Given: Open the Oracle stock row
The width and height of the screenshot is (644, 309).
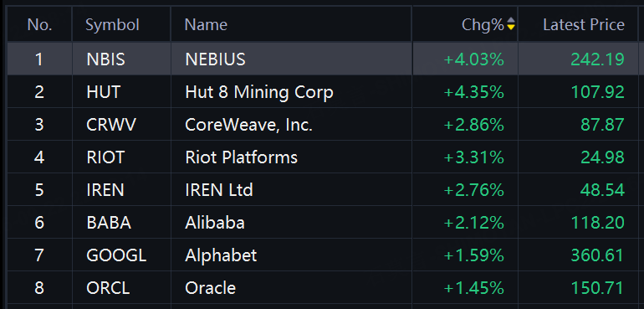Looking at the screenshot, I should coord(322,288).
